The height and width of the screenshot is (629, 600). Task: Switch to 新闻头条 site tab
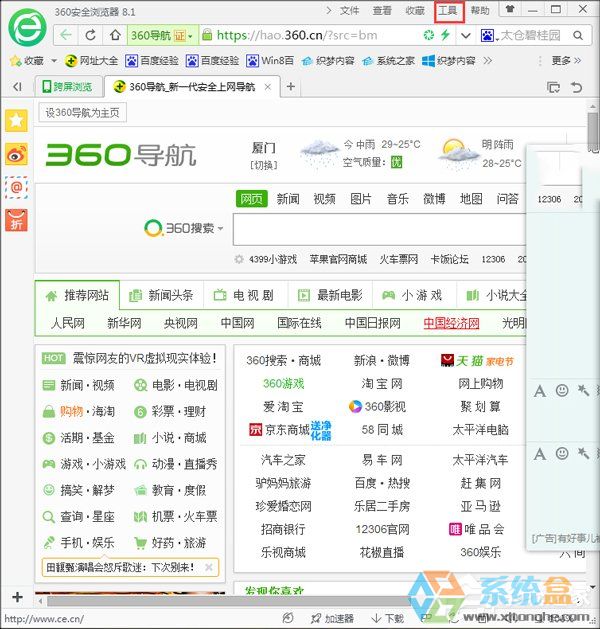click(x=162, y=296)
